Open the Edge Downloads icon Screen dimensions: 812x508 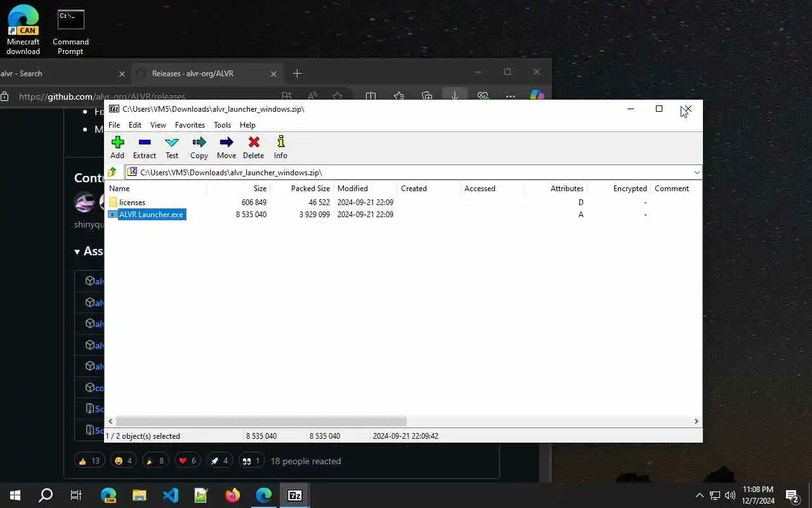[x=455, y=95]
